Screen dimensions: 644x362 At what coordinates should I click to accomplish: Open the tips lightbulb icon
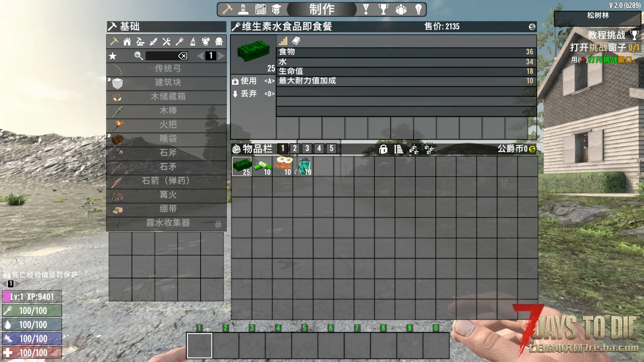(x=418, y=9)
